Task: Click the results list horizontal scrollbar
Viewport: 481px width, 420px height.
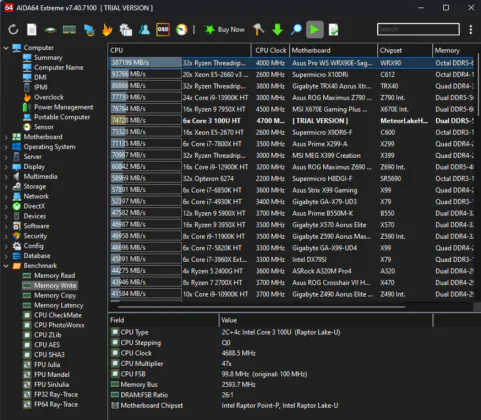Action: point(261,307)
